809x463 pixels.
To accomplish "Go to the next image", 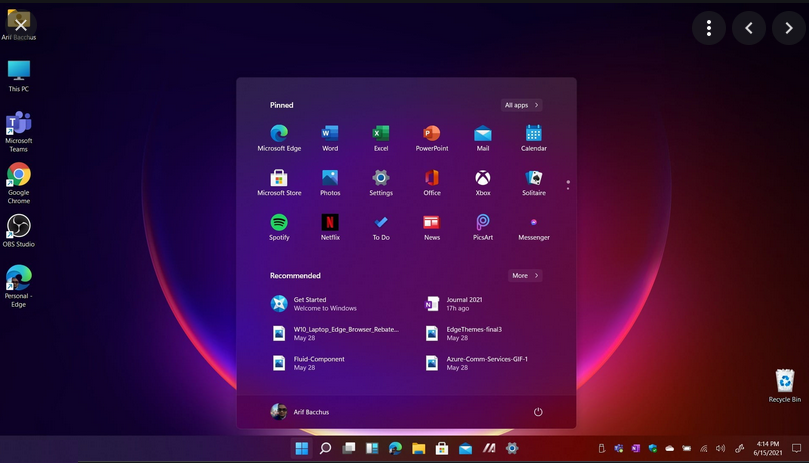I will pyautogui.click(x=789, y=28).
